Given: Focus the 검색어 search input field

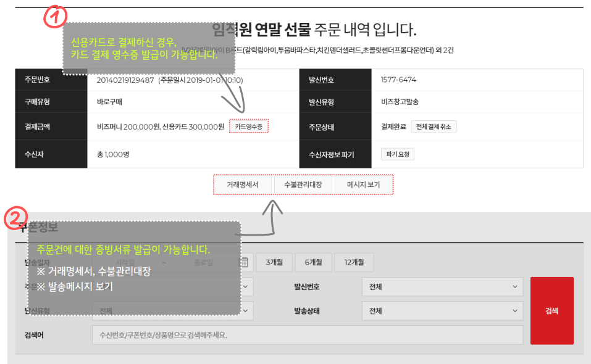Looking at the screenshot, I should (308, 335).
